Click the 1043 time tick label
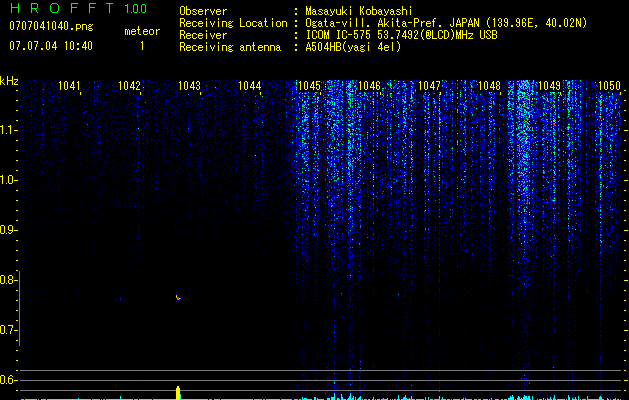This screenshot has height=400, width=629. pos(189,86)
